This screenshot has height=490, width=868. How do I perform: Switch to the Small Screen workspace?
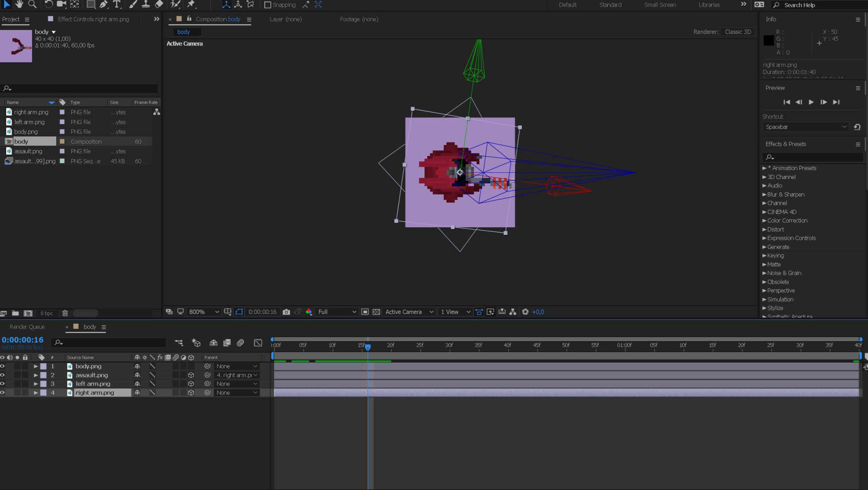660,5
